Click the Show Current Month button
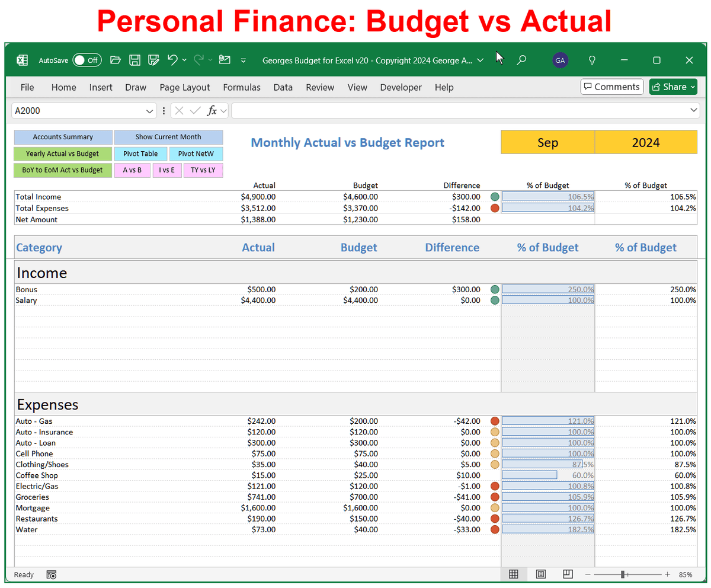This screenshot has height=588, width=711. [x=168, y=137]
